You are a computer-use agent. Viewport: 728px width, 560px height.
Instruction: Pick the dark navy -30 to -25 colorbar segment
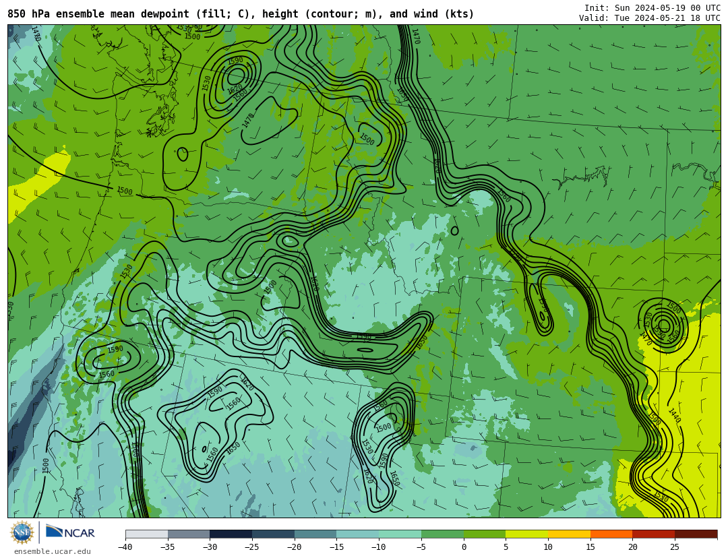[x=231, y=534]
